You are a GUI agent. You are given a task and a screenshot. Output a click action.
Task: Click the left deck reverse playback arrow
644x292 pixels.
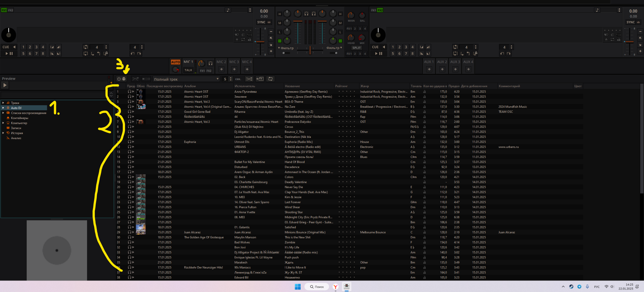[14, 47]
